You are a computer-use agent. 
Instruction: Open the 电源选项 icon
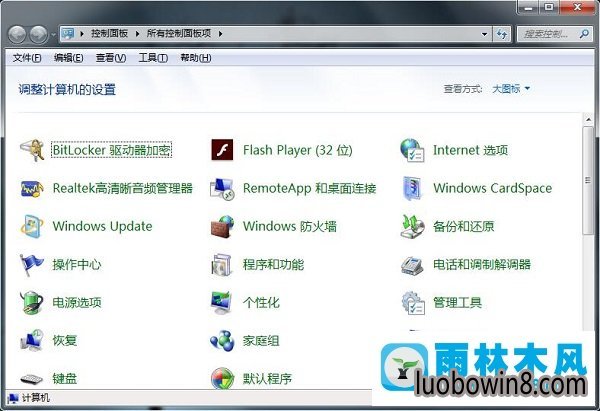[x=33, y=302]
